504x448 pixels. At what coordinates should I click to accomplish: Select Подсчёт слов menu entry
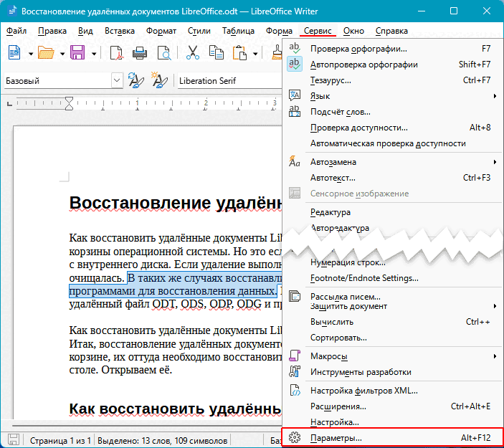pyautogui.click(x=392, y=112)
